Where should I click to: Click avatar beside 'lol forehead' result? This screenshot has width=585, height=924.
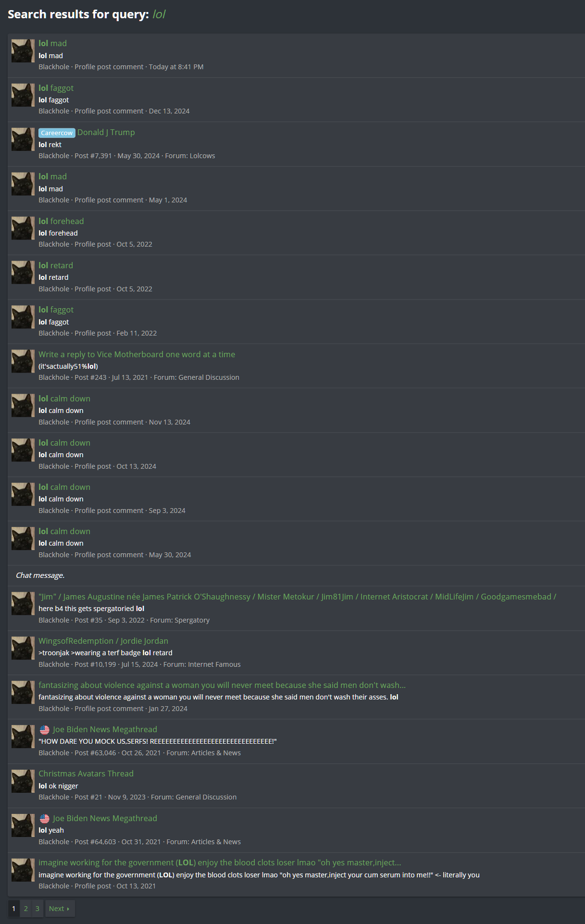[23, 228]
